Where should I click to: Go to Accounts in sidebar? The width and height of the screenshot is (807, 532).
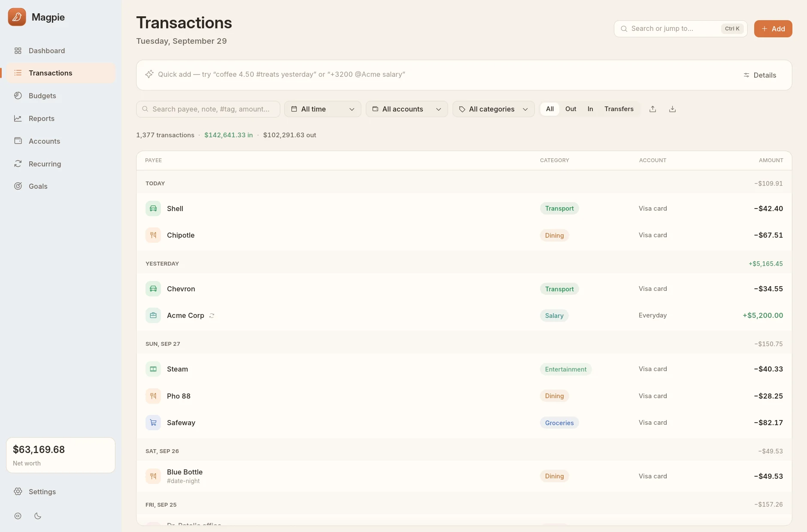61,141
